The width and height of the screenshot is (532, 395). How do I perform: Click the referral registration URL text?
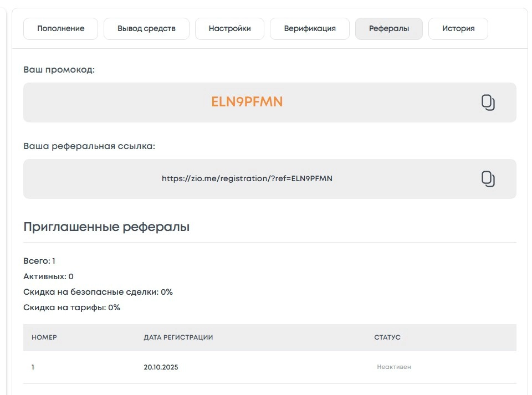(247, 178)
